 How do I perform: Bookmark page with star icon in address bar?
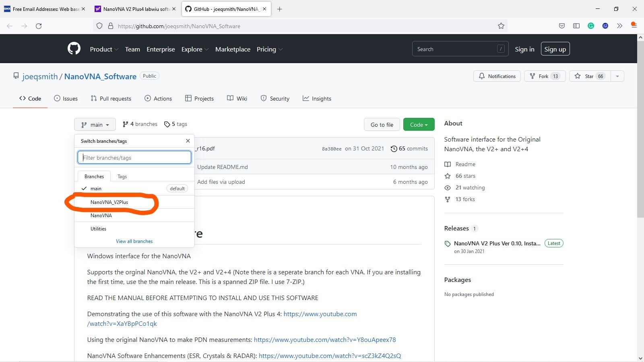point(501,26)
